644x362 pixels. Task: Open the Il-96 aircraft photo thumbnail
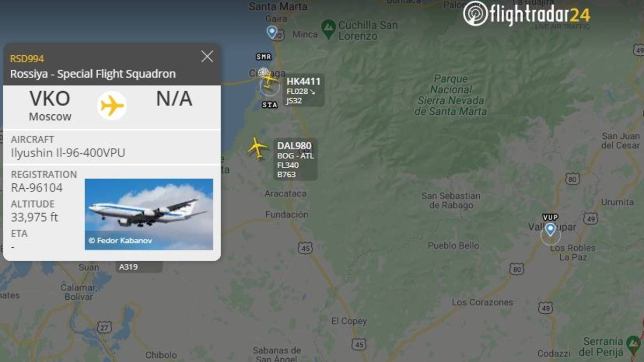149,214
